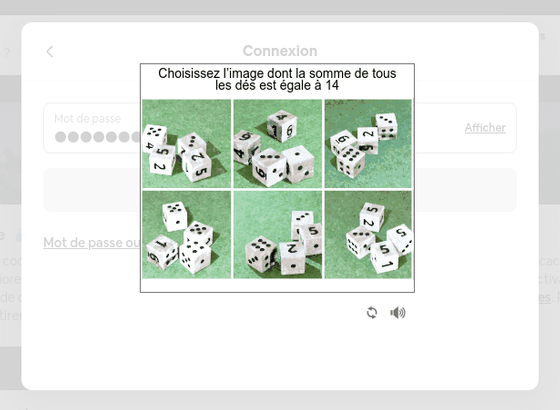Screen dimensions: 560x410
Task: Click the Connexion dialog heading
Action: (280, 51)
